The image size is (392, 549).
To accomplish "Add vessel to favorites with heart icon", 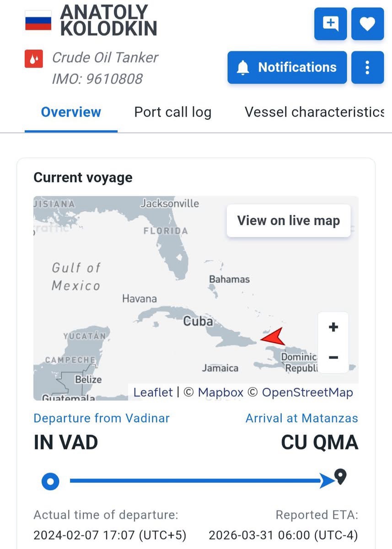I will click(367, 23).
